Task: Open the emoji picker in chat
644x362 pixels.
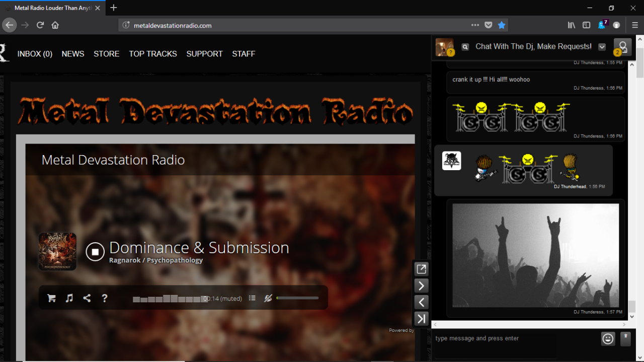Action: 608,339
